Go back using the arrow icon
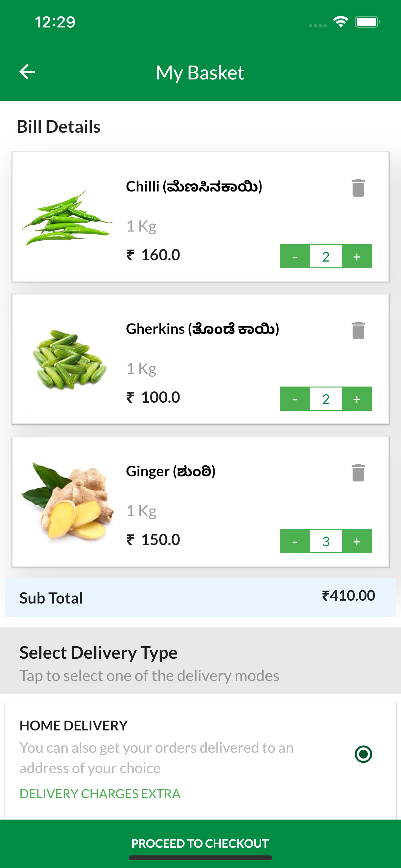 point(27,72)
